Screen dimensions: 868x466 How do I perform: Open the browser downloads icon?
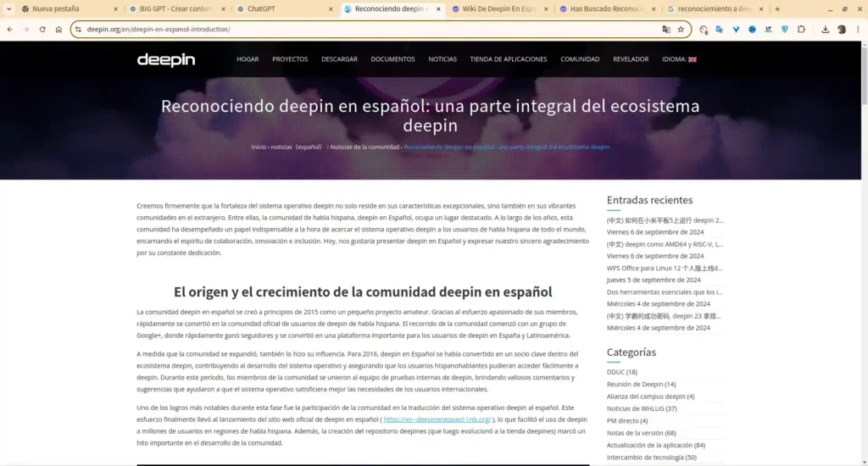pyautogui.click(x=826, y=30)
